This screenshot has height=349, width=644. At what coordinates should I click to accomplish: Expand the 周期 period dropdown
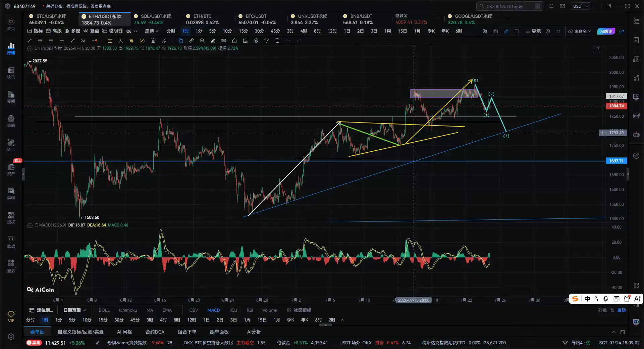tap(152, 31)
